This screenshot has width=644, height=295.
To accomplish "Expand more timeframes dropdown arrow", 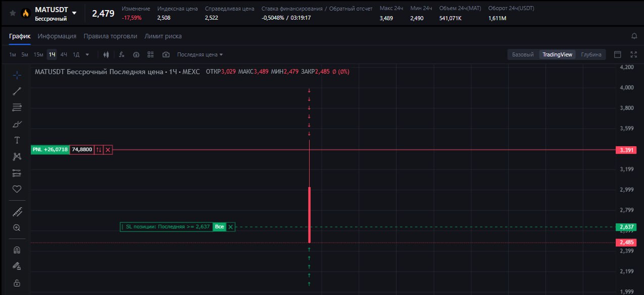I will [87, 54].
